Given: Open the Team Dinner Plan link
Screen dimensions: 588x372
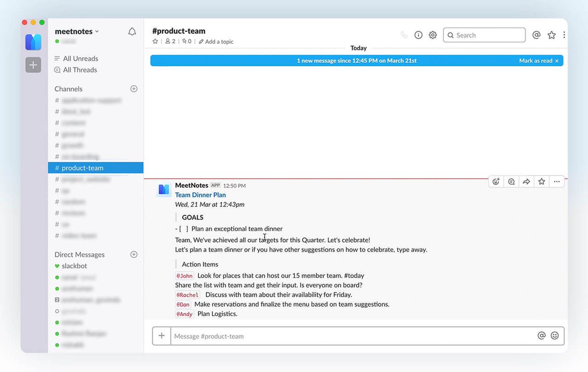Looking at the screenshot, I should pos(200,195).
